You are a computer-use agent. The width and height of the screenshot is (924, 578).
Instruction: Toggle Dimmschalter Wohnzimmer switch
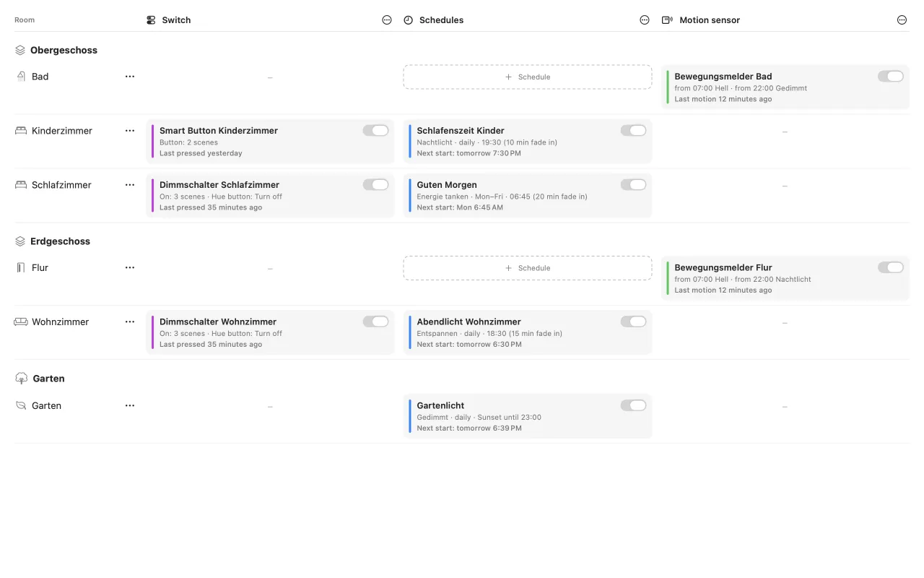pos(375,322)
